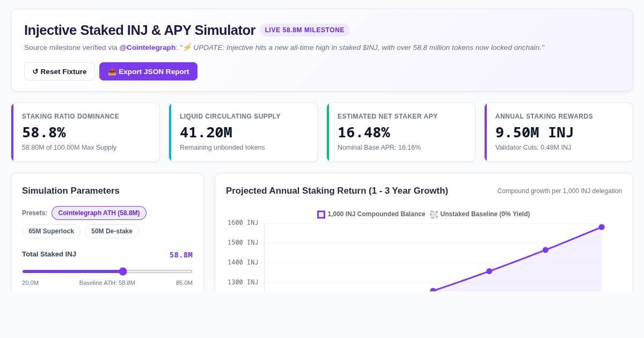Screen dimensions: 644x338
Task: Click the Liquid Circulating Supply card
Action: (243, 132)
